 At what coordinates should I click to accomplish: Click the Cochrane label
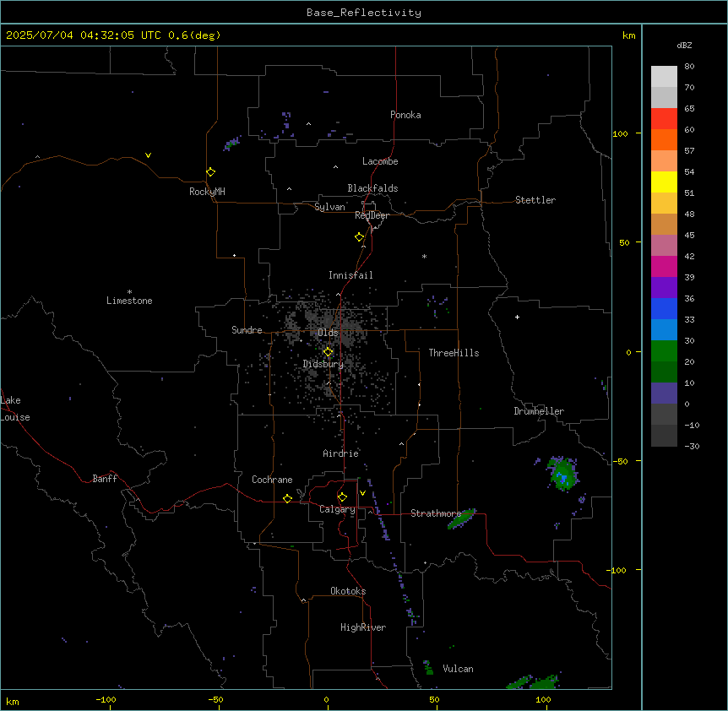272,480
